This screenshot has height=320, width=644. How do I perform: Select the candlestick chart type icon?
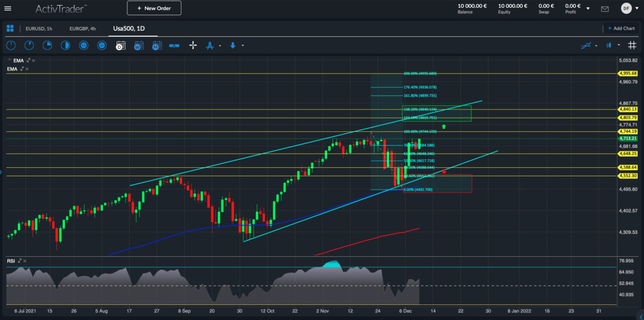tap(609, 45)
